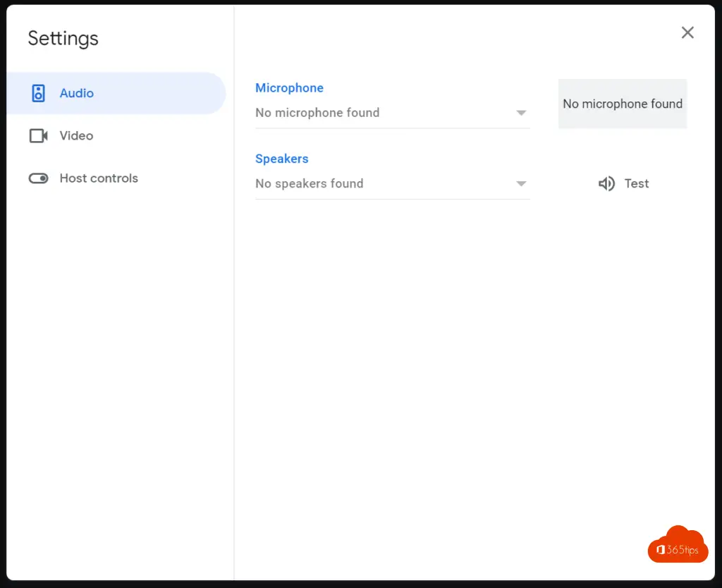Screen dimensions: 722x588
Task: Expand the Speakers dropdown arrow
Action: [521, 184]
